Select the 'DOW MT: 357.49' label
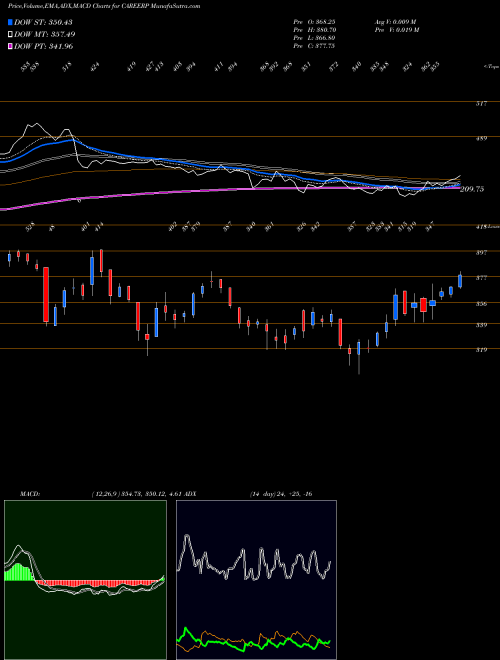This screenshot has width=500, height=660. click(45, 34)
